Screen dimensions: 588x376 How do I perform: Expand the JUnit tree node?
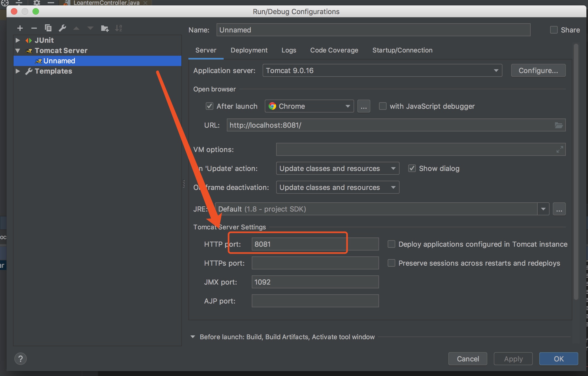tap(18, 40)
